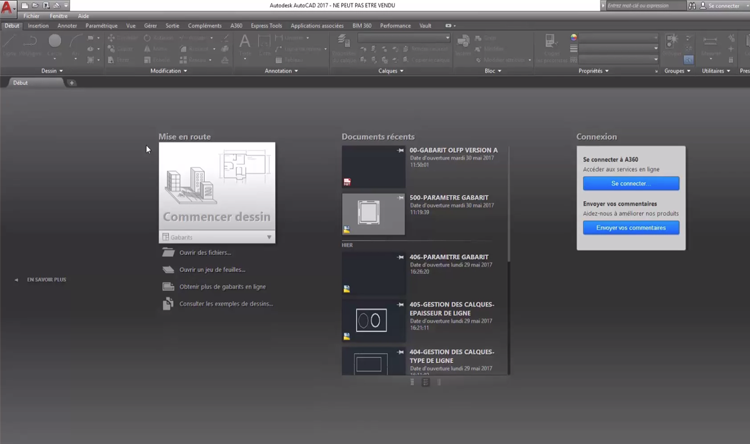The height and width of the screenshot is (444, 750).
Task: Expand the Dessin panel
Action: (52, 71)
